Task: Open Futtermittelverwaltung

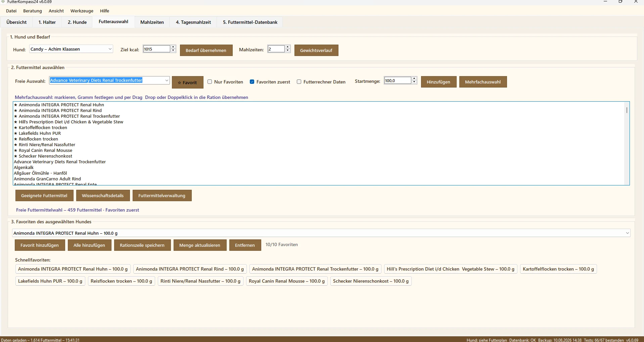Action: click(x=162, y=195)
